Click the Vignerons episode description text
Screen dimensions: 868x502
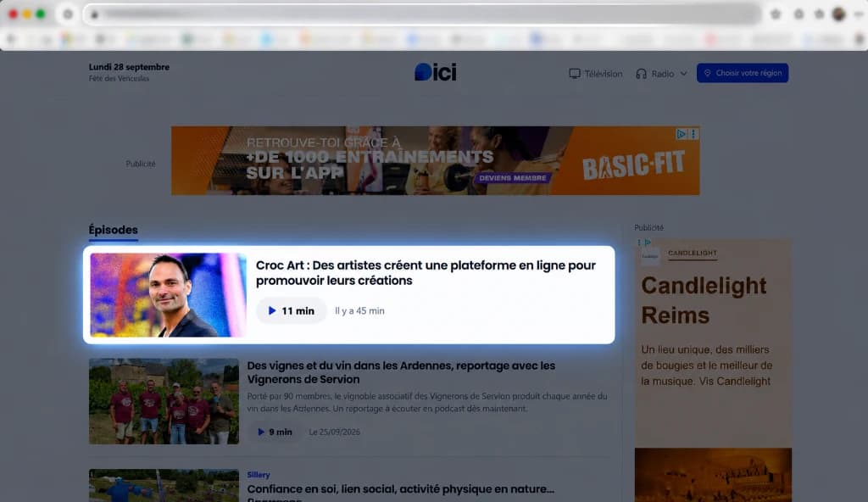(427, 402)
